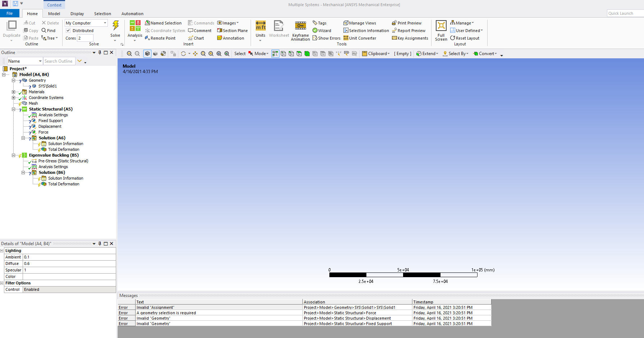Open the File tab
The height and width of the screenshot is (338, 644).
click(10, 13)
